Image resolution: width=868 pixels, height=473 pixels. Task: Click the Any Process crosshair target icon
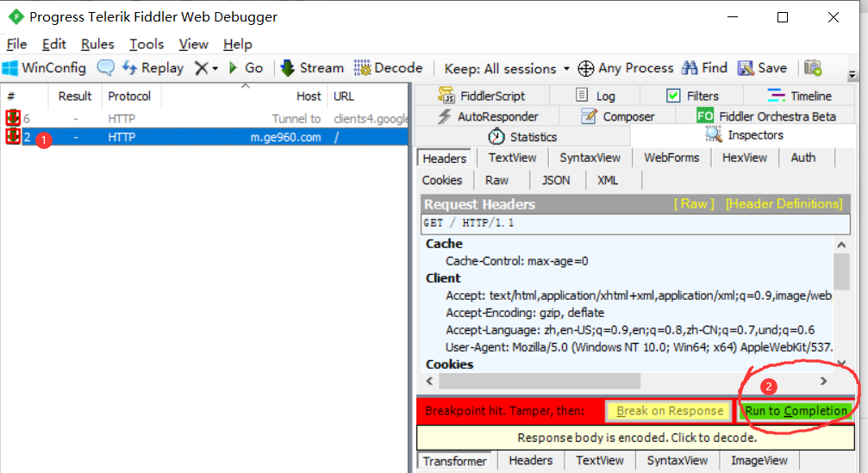click(585, 69)
